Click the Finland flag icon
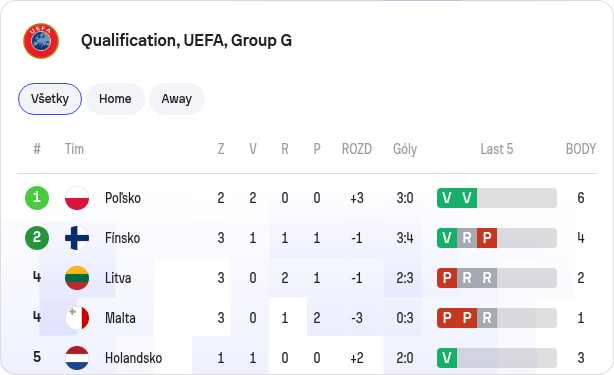This screenshot has height=375, width=614. (77, 238)
